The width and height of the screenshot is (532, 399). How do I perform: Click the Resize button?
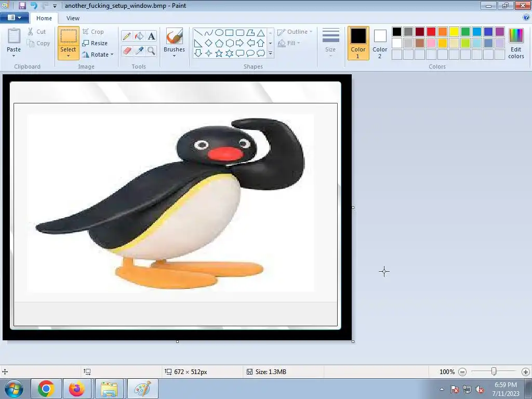pyautogui.click(x=95, y=43)
